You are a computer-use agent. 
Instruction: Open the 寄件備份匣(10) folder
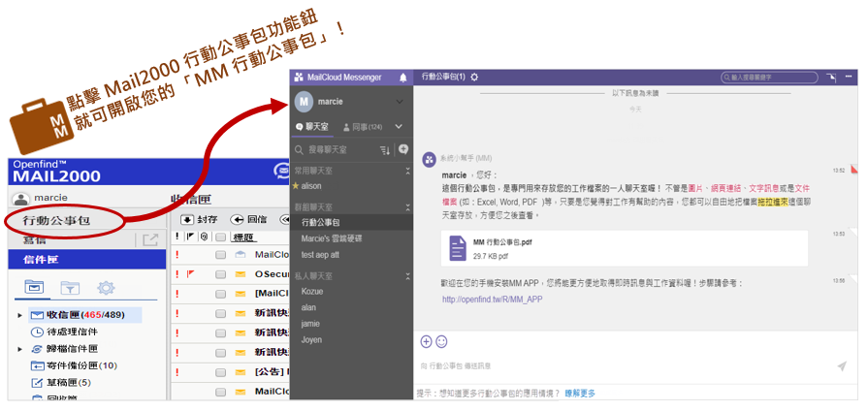pyautogui.click(x=74, y=365)
